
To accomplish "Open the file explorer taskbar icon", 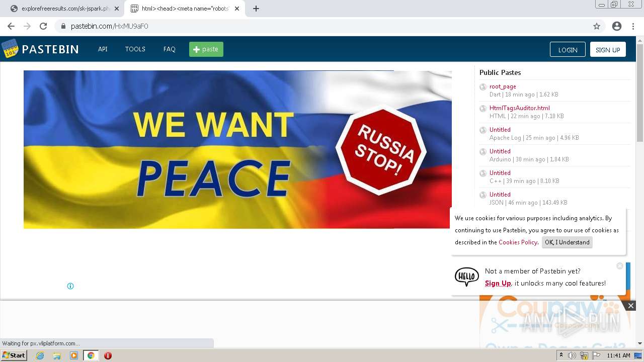I will [x=57, y=355].
